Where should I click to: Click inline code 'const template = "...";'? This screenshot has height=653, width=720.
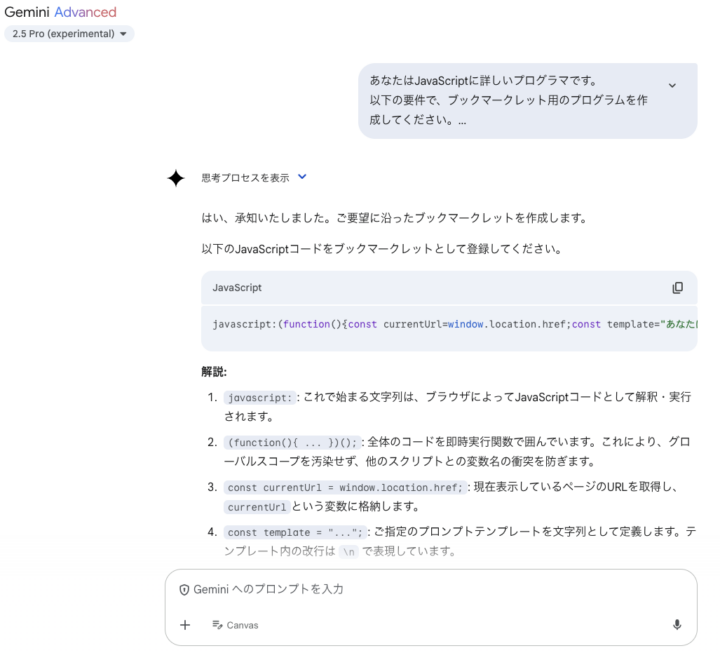point(295,533)
